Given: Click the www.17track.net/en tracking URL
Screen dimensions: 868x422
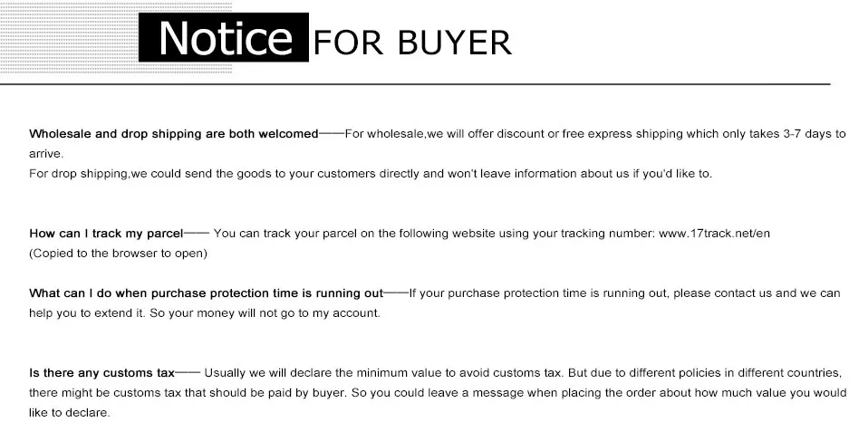Looking at the screenshot, I should pos(714,233).
